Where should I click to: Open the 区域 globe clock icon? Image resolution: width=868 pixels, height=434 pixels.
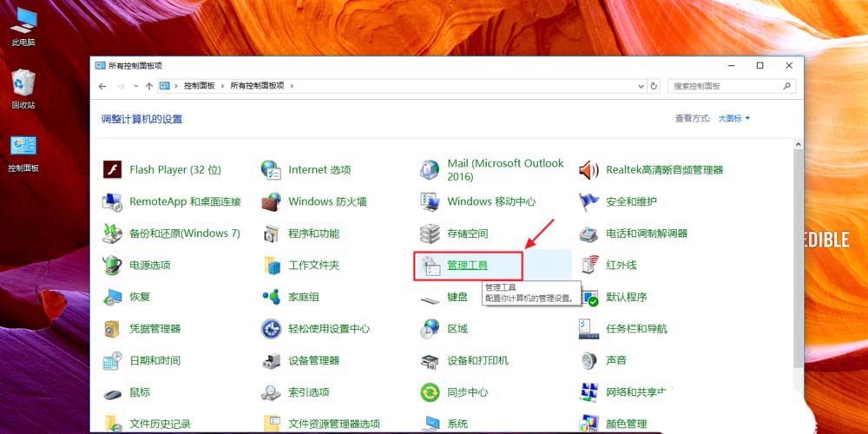430,329
